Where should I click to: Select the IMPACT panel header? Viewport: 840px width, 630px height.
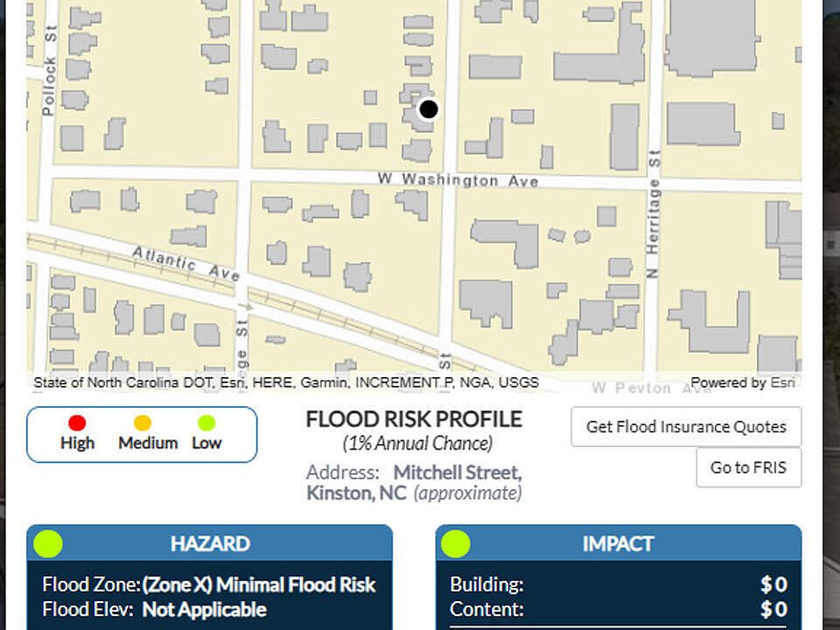point(619,543)
